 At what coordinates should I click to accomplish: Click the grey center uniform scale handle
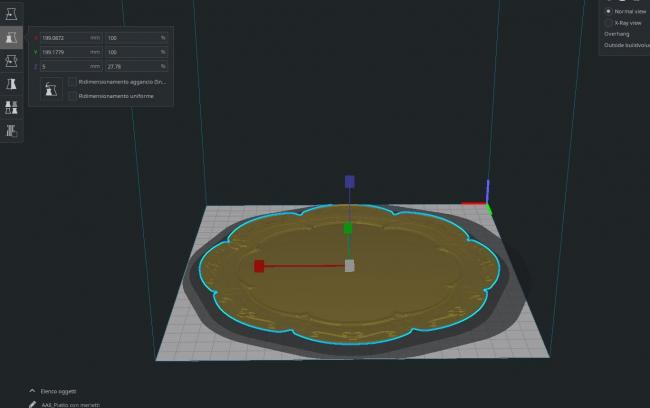[349, 266]
